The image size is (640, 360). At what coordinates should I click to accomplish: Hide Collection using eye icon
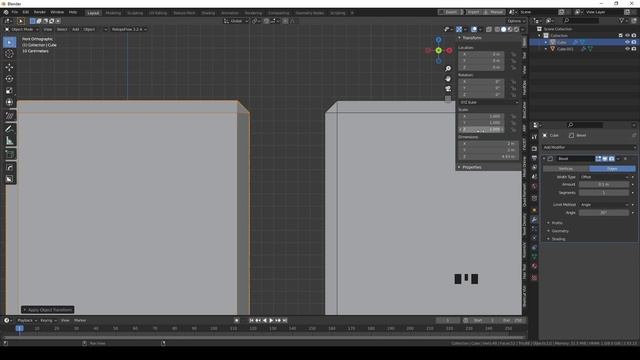[x=627, y=36]
